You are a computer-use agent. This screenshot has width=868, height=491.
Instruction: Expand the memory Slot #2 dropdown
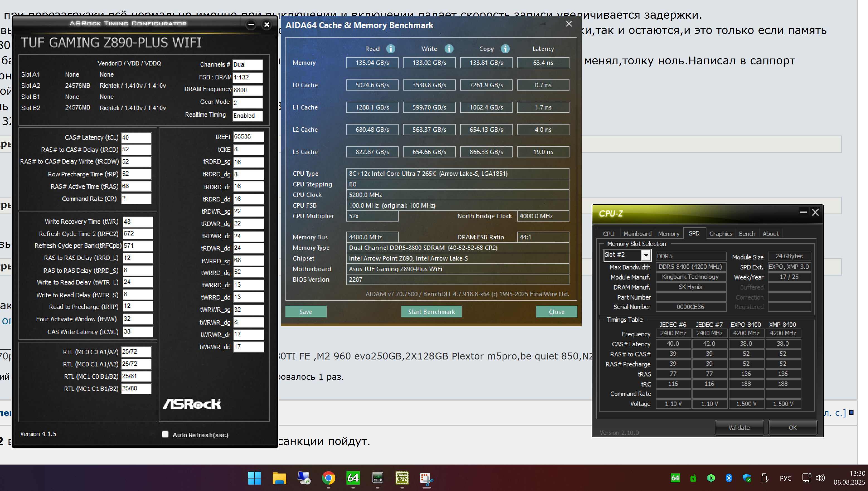[646, 255]
